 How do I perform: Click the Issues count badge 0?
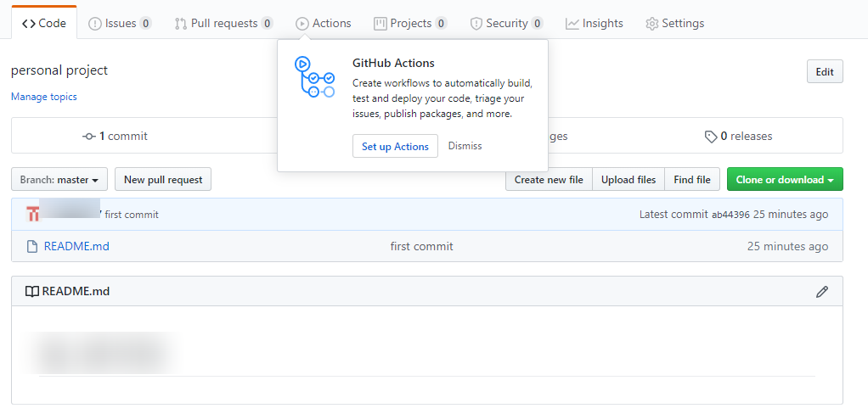[145, 23]
